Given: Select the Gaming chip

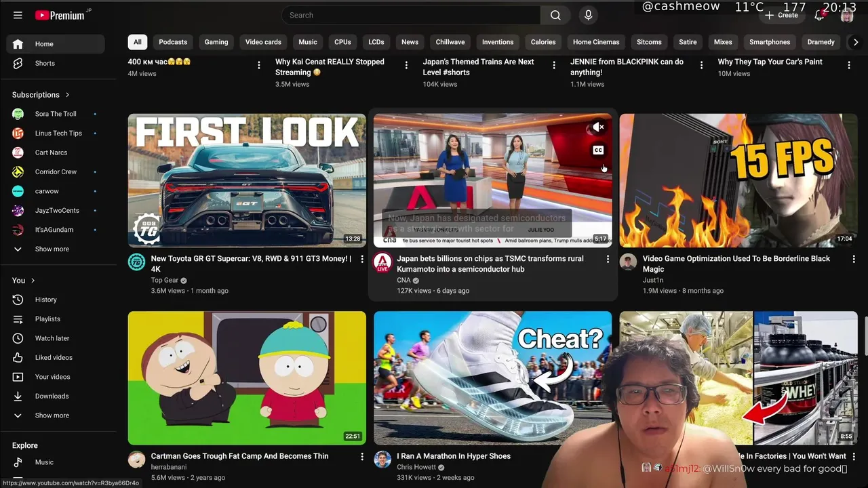Looking at the screenshot, I should coord(216,42).
